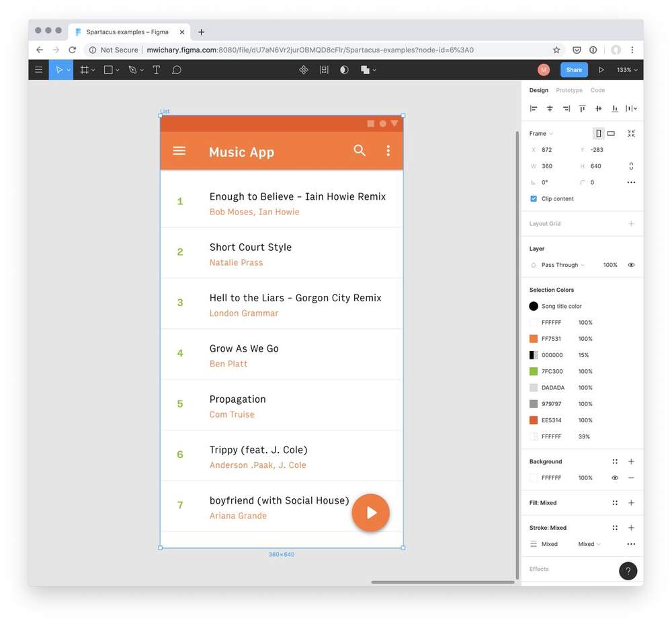Click the constrain proportions link icon
Image resolution: width=672 pixels, height=624 pixels.
click(631, 166)
